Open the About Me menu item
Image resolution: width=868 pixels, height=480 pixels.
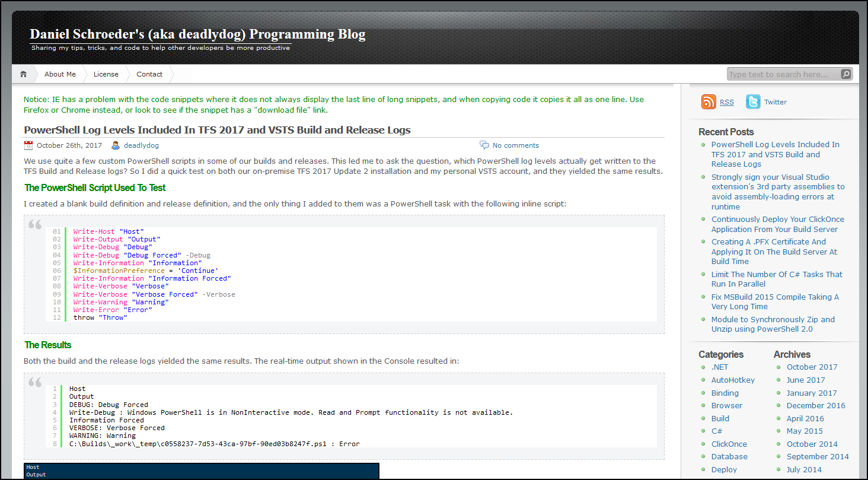tap(60, 74)
